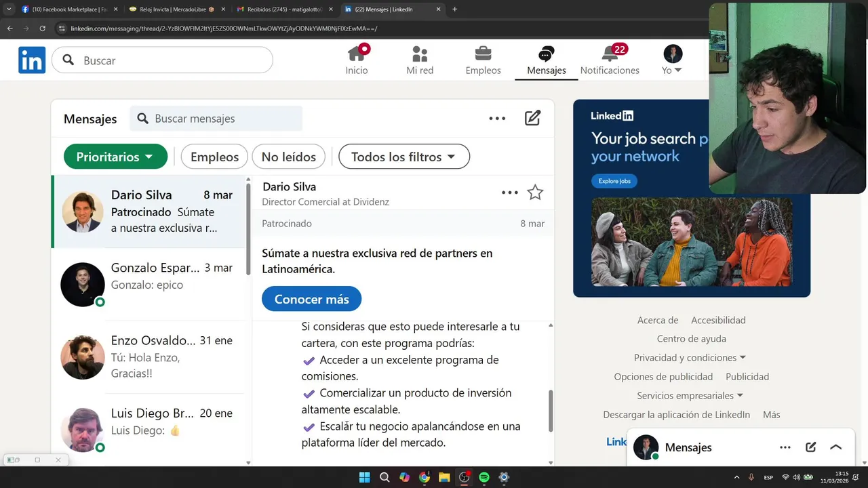Open Gonzalo Espar... conversation

pos(148,284)
